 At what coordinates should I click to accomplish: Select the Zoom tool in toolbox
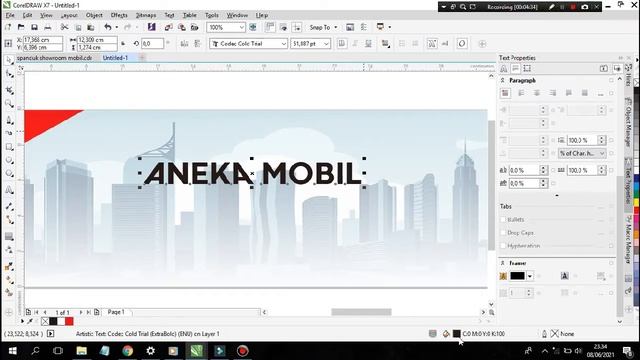point(9,103)
